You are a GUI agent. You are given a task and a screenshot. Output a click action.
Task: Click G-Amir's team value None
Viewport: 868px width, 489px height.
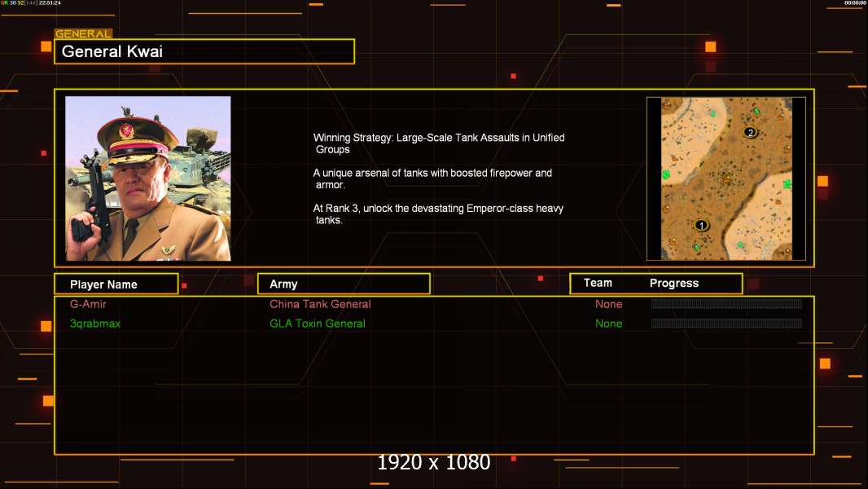click(608, 304)
